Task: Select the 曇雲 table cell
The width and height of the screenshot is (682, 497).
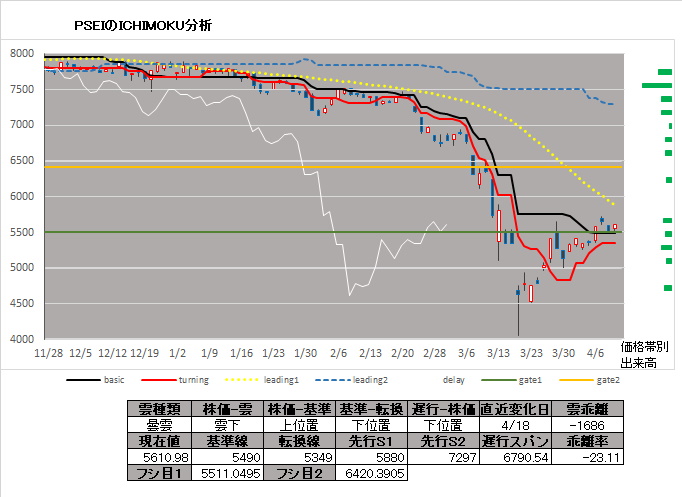Action: pos(160,425)
